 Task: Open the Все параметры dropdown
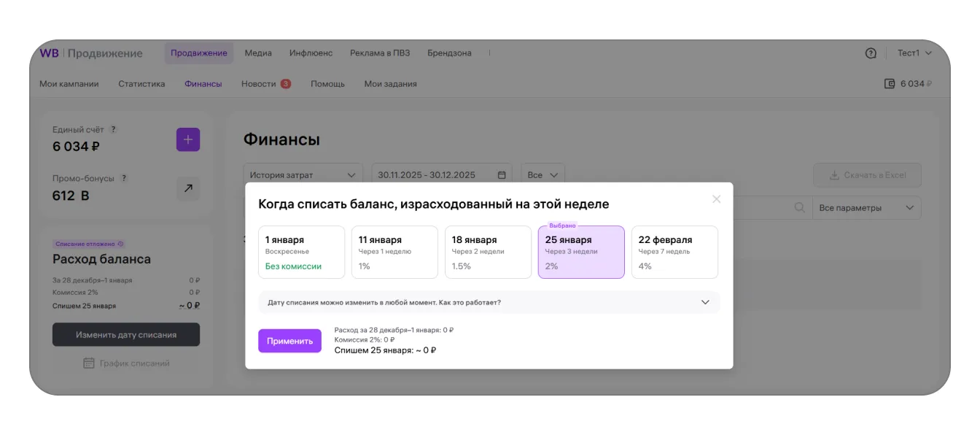click(x=866, y=208)
